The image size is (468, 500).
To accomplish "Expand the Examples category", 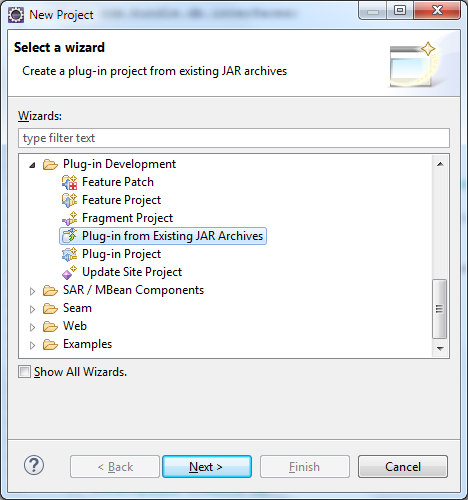I will 32,345.
